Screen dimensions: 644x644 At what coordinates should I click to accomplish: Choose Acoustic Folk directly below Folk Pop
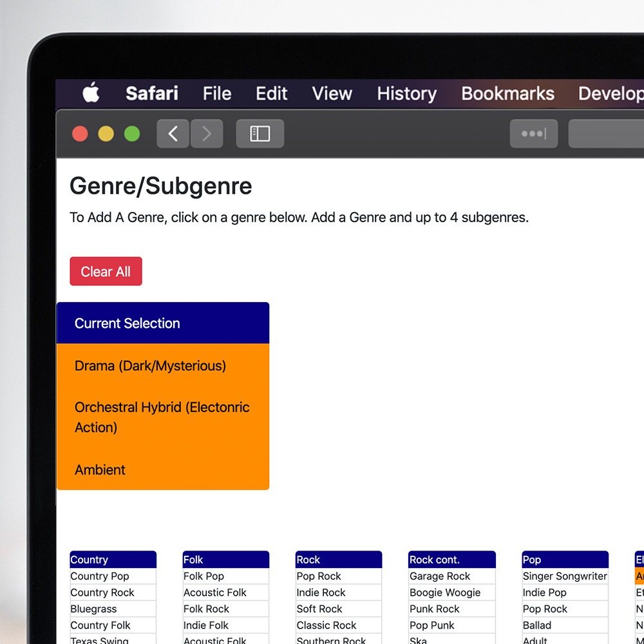point(226,592)
